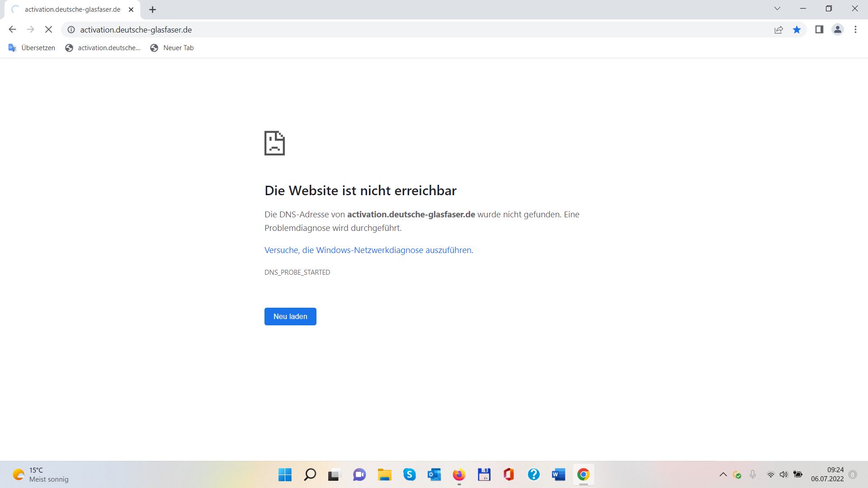Screen dimensions: 868x488
Task: Open the Chrome profile avatar
Action: [x=838, y=29]
